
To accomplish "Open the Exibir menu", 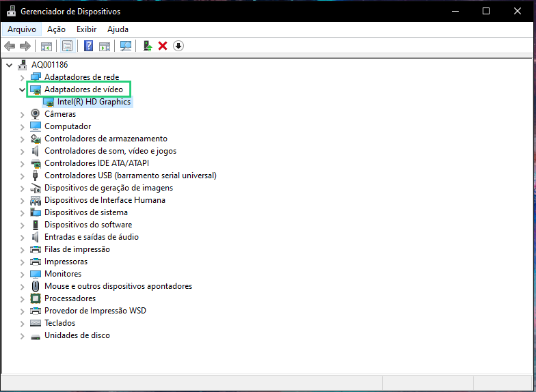I will pos(86,29).
